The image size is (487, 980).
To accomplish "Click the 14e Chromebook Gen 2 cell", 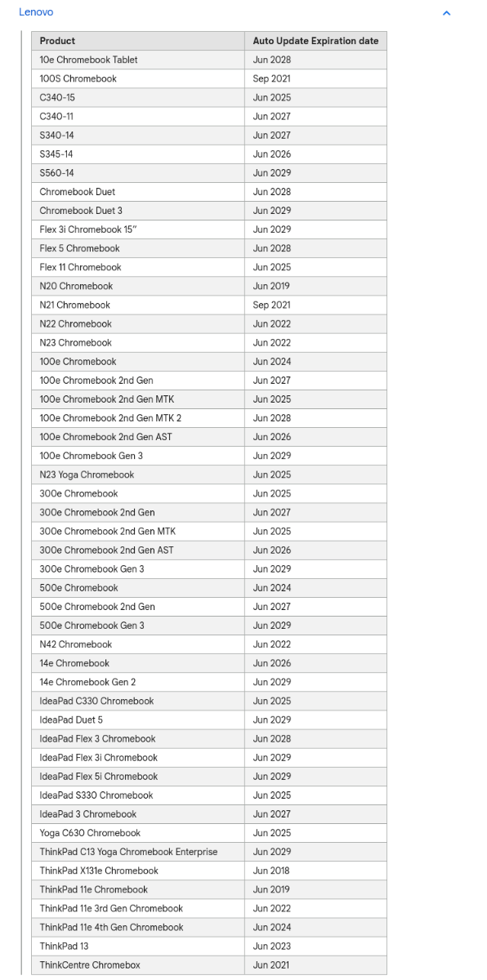I will 137,682.
